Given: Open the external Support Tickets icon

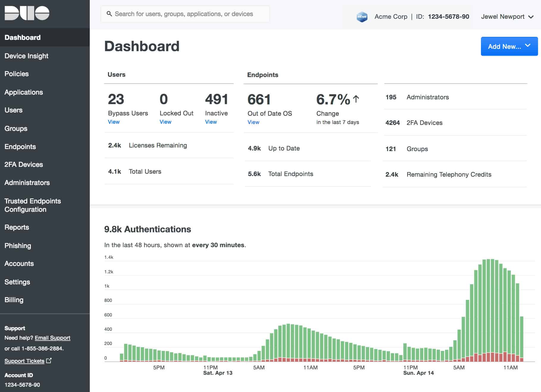Looking at the screenshot, I should click(49, 360).
